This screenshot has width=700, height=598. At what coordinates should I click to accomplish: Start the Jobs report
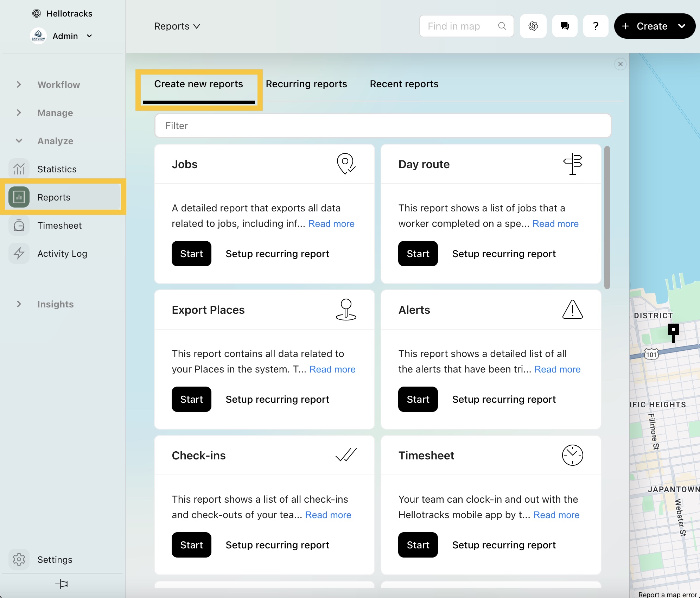pos(191,254)
